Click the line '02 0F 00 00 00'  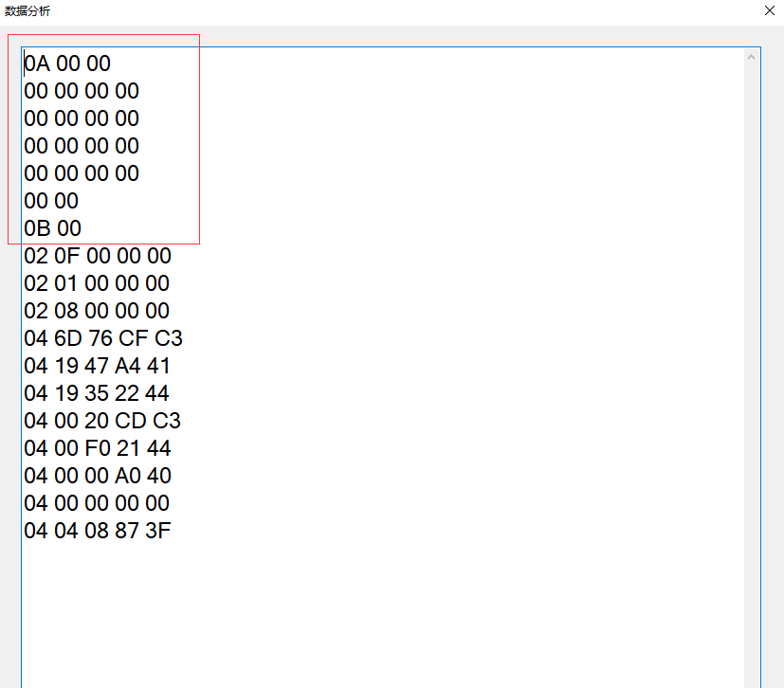point(98,256)
